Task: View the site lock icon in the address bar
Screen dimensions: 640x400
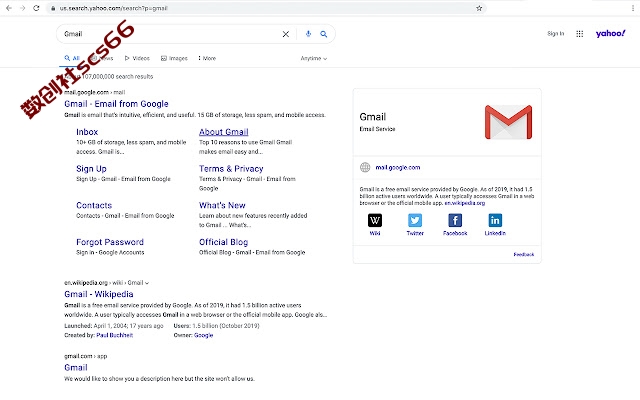Action: [53, 8]
